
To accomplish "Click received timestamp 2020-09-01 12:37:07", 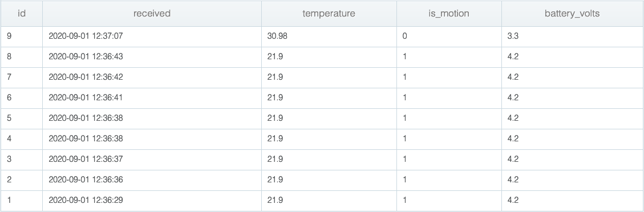I will click(86, 36).
